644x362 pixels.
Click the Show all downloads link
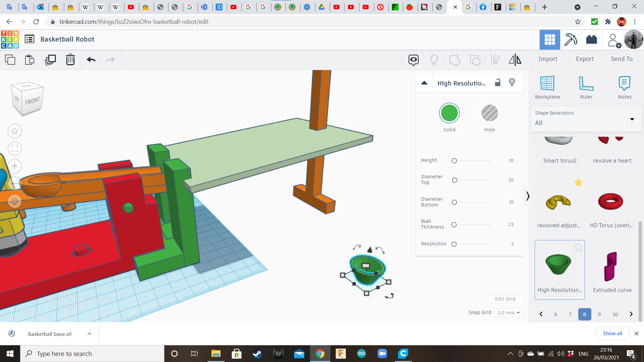click(612, 333)
